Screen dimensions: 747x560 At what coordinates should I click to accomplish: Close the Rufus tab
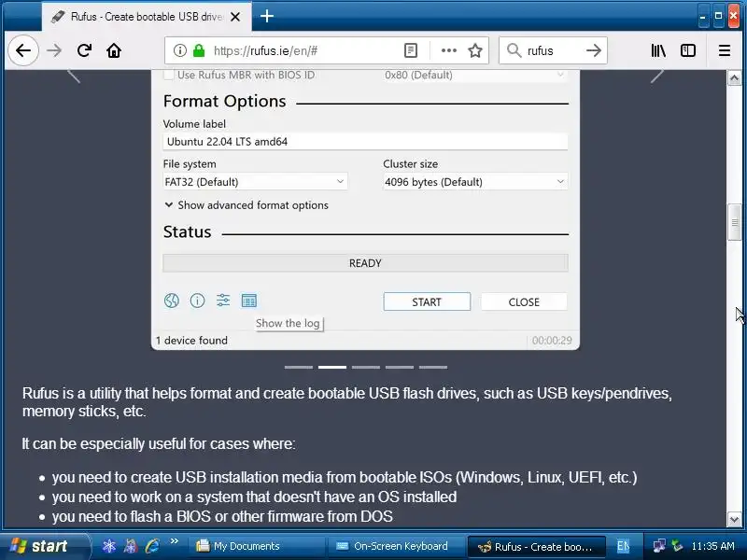tap(235, 17)
